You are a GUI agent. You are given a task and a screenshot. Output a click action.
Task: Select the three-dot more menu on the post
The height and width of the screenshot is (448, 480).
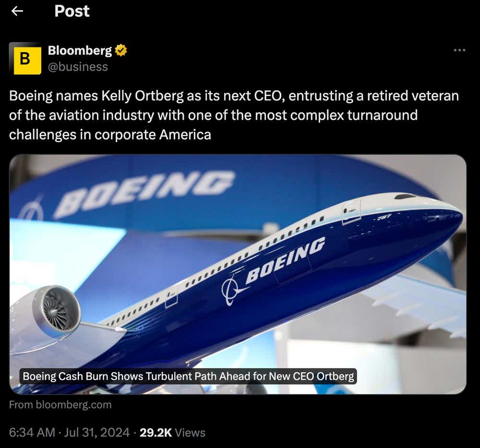coord(459,49)
